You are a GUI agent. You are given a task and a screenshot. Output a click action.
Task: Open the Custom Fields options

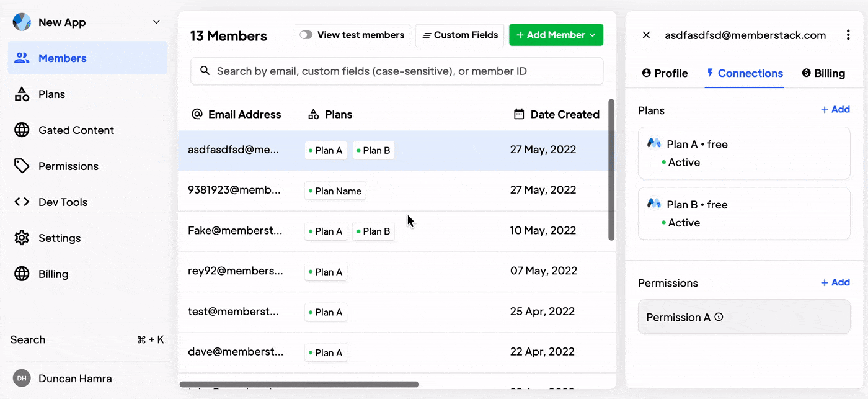459,35
